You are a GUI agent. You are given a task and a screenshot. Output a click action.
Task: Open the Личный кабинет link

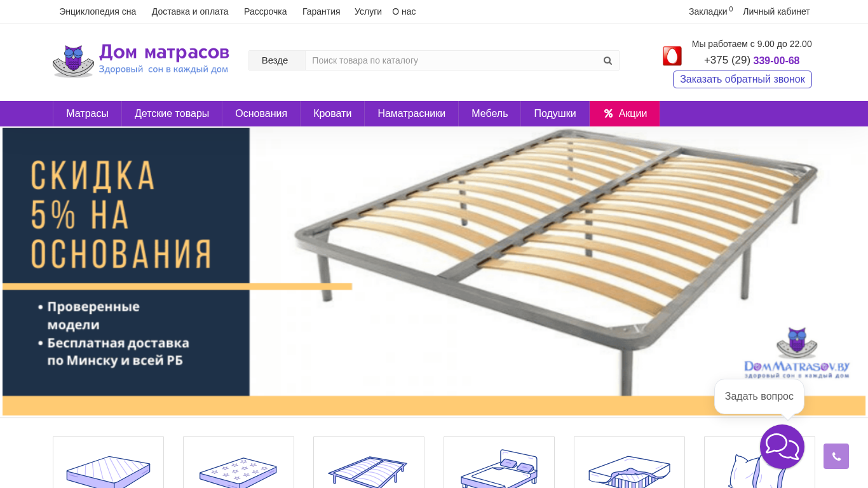[776, 11]
